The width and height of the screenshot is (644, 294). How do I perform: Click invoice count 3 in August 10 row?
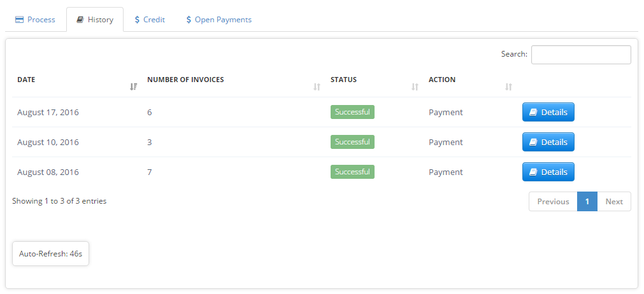pyautogui.click(x=150, y=143)
